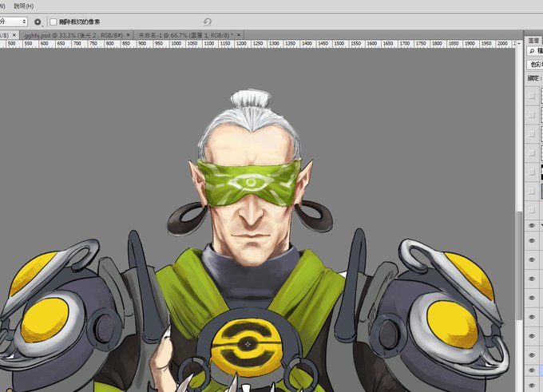Open the crop options gear menu
Image resolution: width=543 pixels, height=392 pixels.
click(38, 22)
